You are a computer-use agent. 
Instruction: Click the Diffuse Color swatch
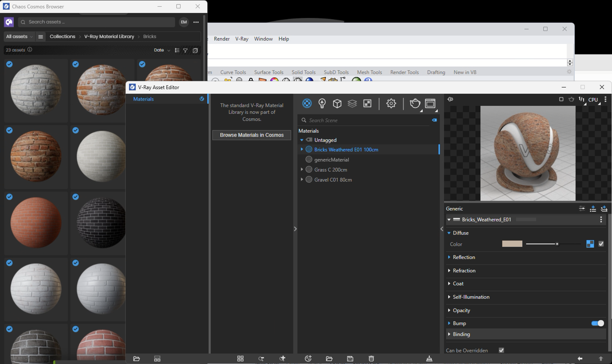click(x=512, y=244)
